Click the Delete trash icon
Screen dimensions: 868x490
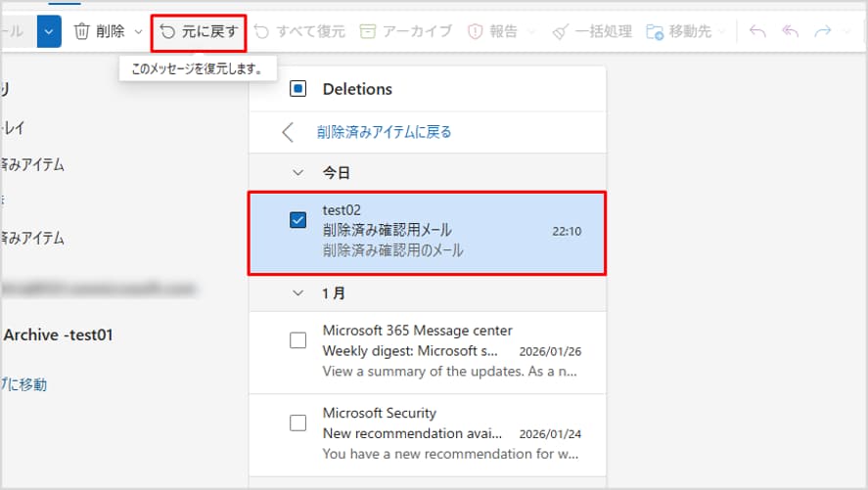pos(82,31)
